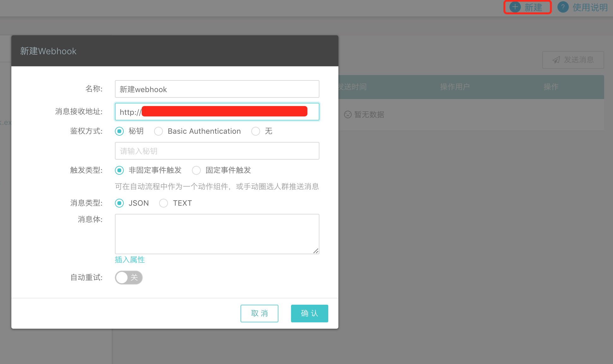The height and width of the screenshot is (364, 613).
Task: Focus the 名称 input field
Action: (x=217, y=89)
